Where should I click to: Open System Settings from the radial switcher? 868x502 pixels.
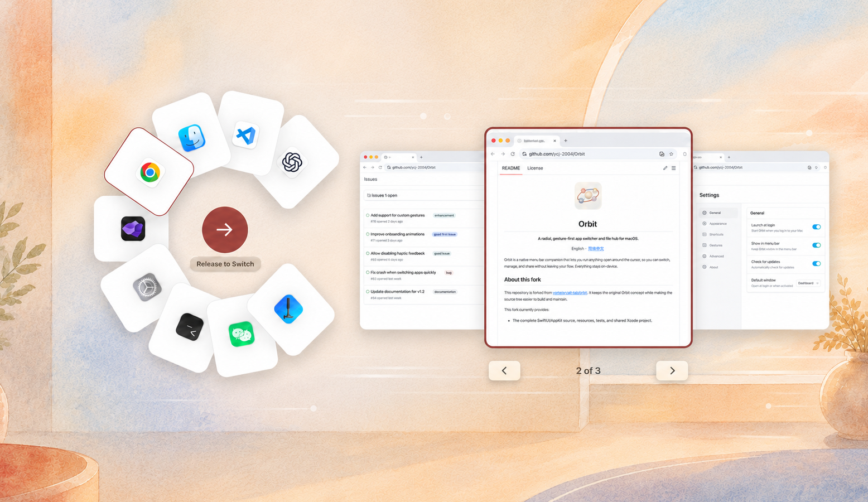tap(147, 287)
